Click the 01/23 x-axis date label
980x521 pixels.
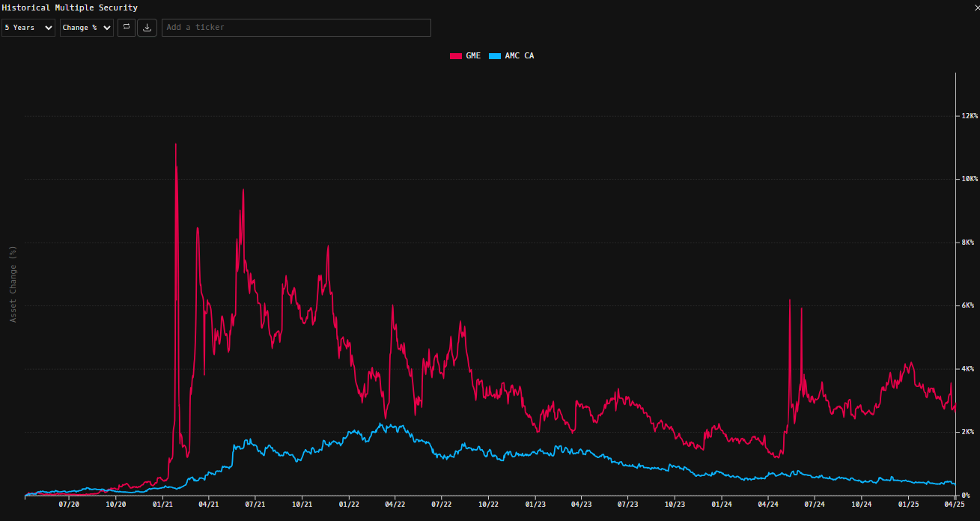click(535, 505)
